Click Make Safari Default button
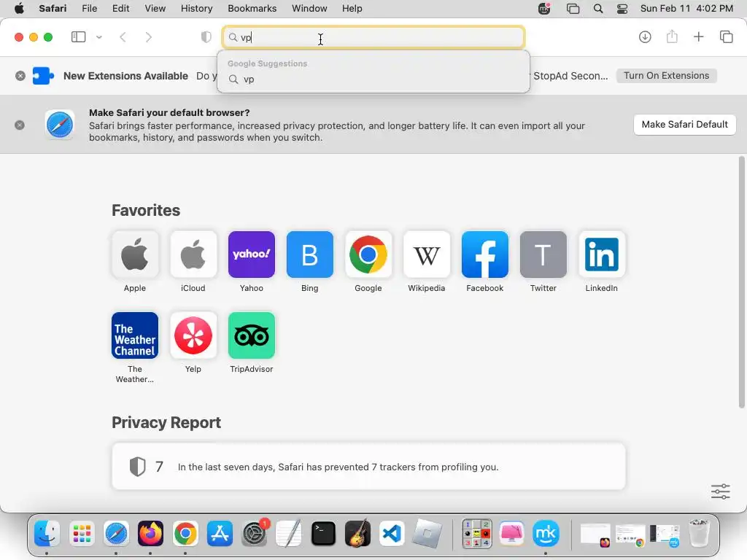Screen dimensions: 747x560 (x=684, y=124)
